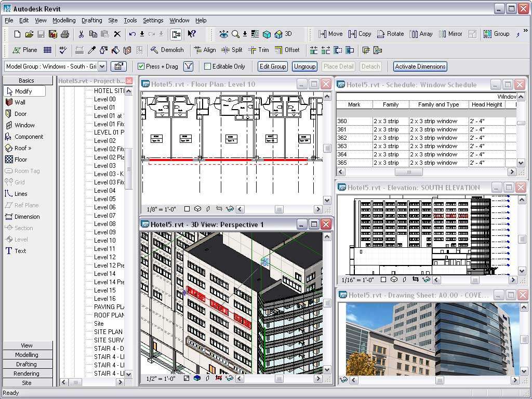Toggle the Press + Drag checkbox

click(141, 66)
